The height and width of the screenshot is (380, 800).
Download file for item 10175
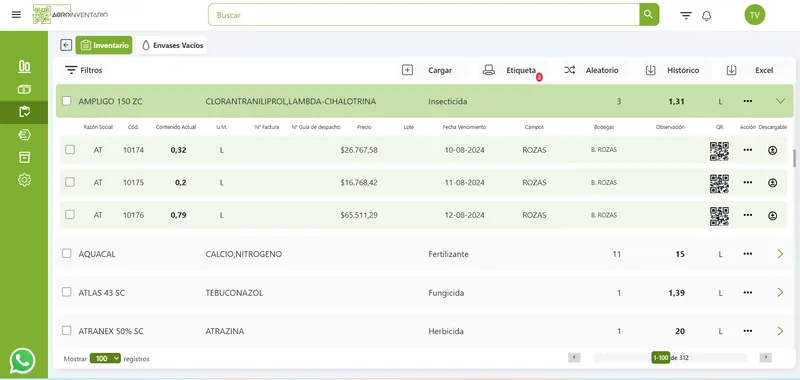pos(772,183)
